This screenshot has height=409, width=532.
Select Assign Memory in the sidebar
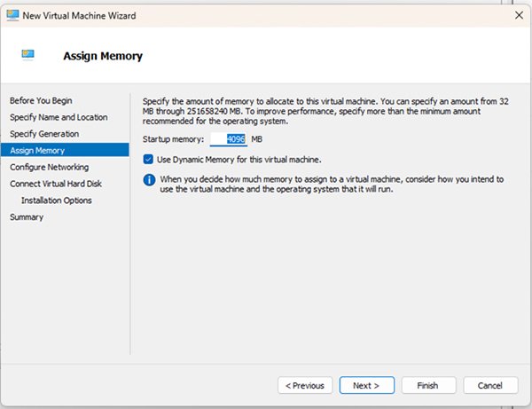click(37, 150)
